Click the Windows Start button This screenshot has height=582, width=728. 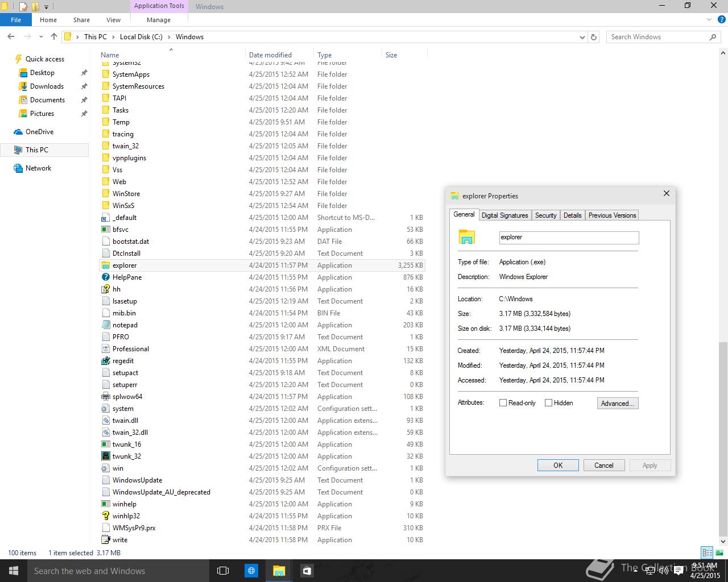click(x=14, y=571)
